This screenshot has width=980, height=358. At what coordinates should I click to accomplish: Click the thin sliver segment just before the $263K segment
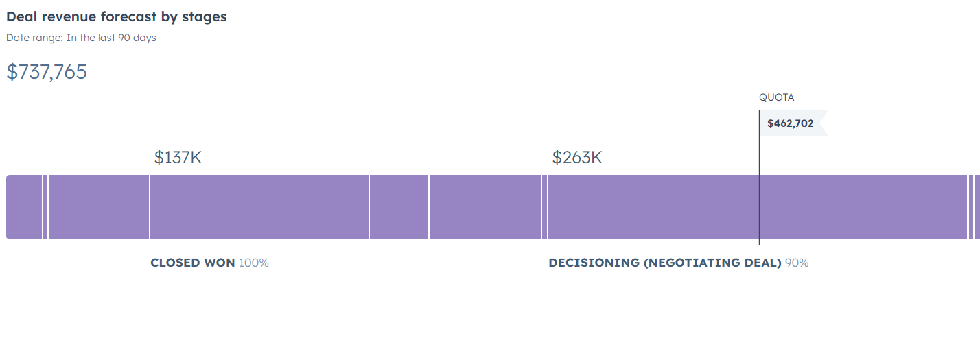tap(544, 207)
